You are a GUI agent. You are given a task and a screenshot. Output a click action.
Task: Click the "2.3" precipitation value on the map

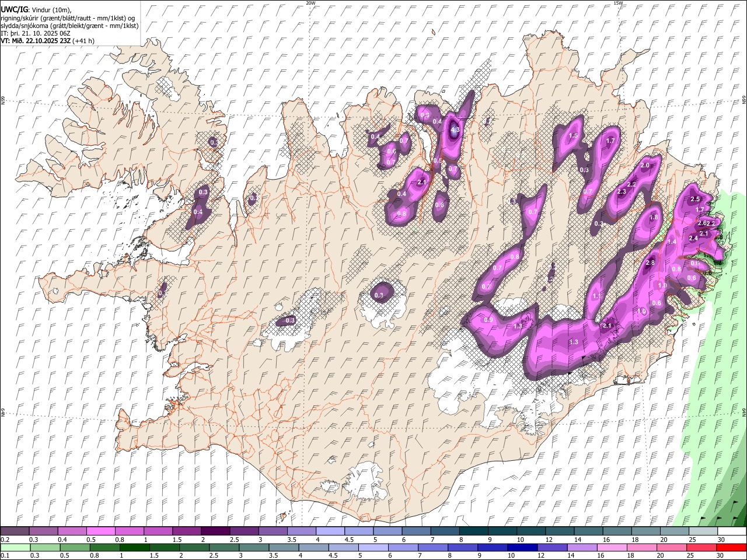click(x=621, y=191)
